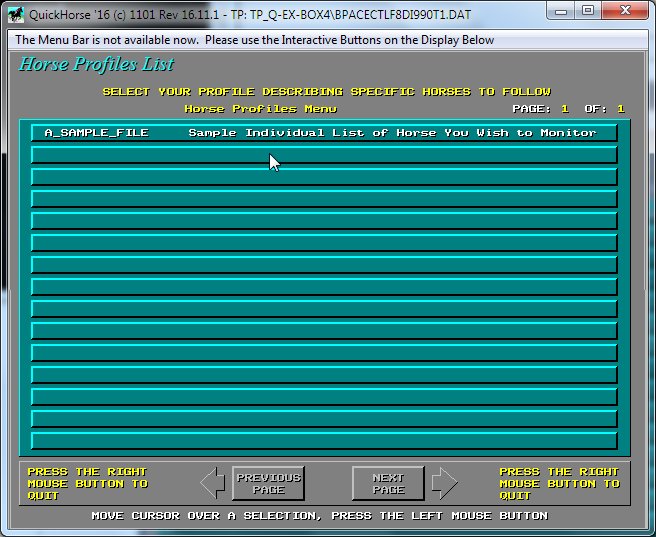Pick the seventh row of Horse Profiles Menu
The image size is (656, 537).
click(x=324, y=265)
